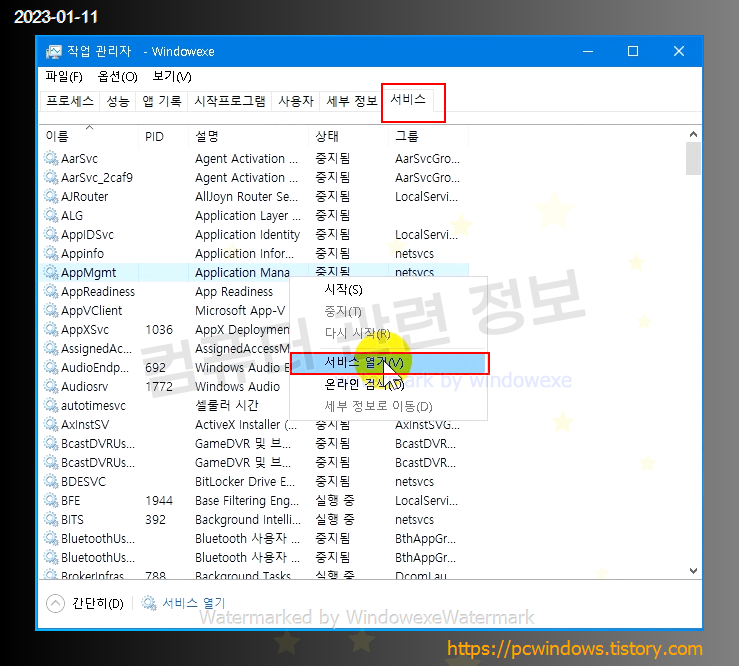
Task: Sort by the 그룹 column header
Action: [429, 137]
